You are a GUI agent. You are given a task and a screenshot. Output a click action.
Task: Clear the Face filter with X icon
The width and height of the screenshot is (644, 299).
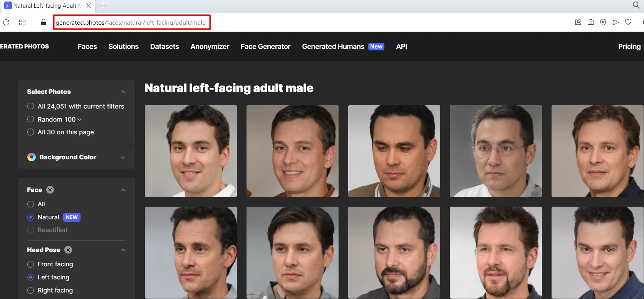[50, 190]
